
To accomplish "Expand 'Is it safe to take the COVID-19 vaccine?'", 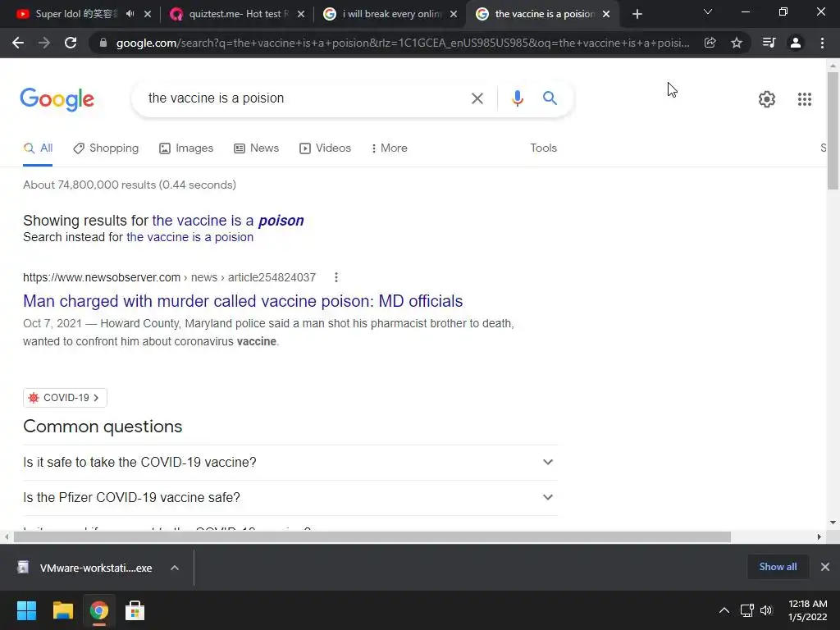I will coord(290,463).
